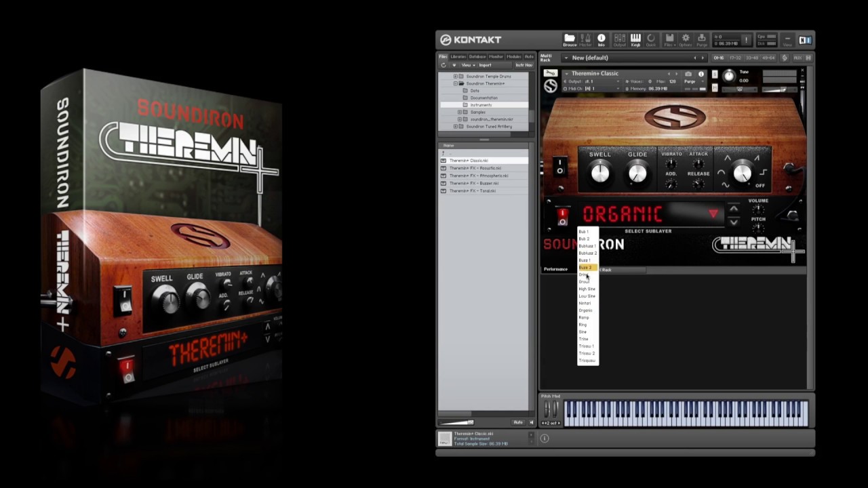Image resolution: width=868 pixels, height=488 pixels.
Task: Click the snapshot camera icon
Action: coord(688,74)
